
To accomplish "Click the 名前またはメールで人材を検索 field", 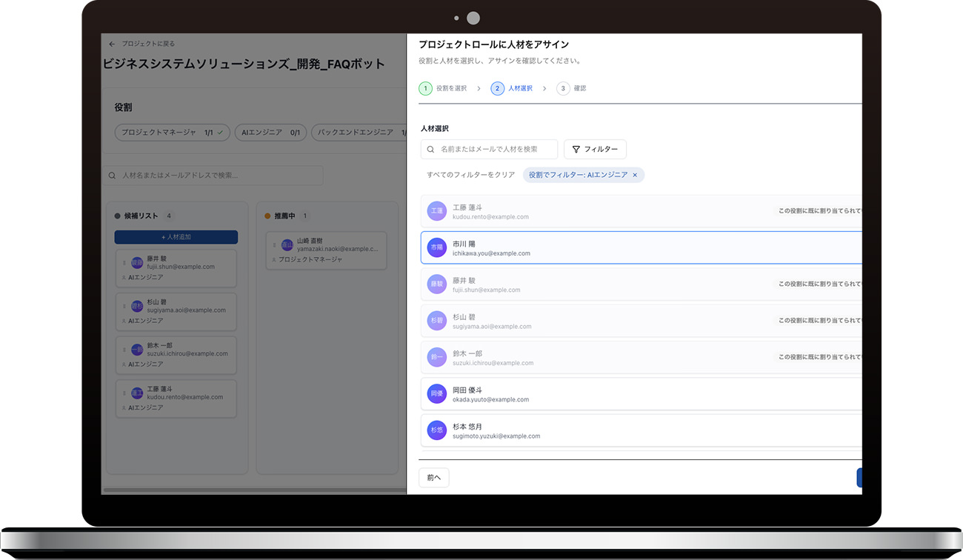I will click(x=495, y=150).
